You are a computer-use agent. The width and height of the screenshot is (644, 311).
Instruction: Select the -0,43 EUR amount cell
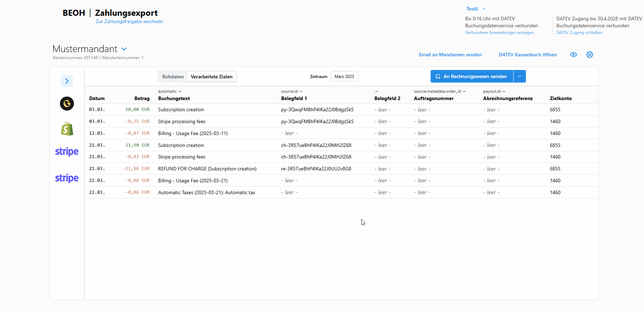pos(137,157)
